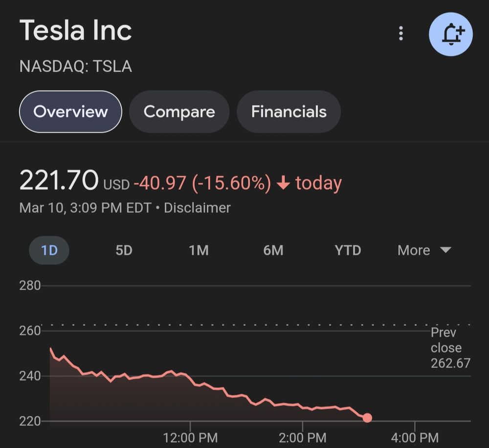Show the 1M price chart
Screen dimensions: 489x448
pos(199,250)
